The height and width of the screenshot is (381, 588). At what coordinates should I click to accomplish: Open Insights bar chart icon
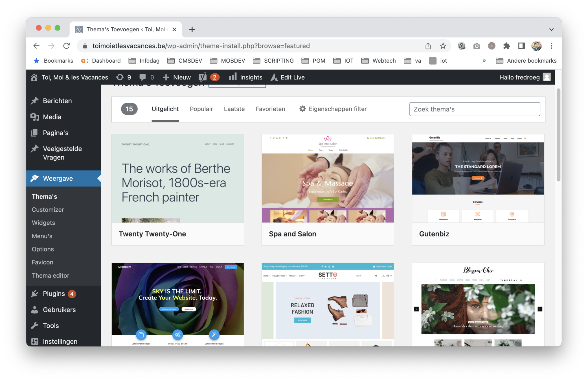(x=233, y=77)
